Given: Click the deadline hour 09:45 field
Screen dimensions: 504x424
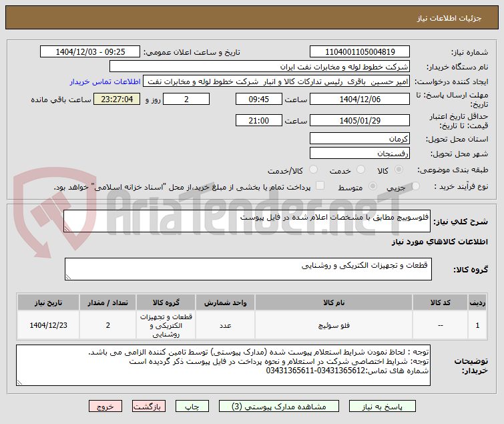Looking at the screenshot, I should [x=259, y=99].
